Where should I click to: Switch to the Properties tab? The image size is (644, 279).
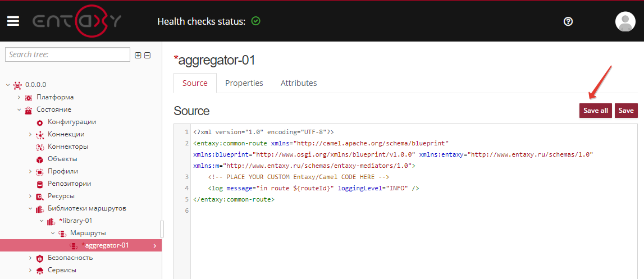244,83
